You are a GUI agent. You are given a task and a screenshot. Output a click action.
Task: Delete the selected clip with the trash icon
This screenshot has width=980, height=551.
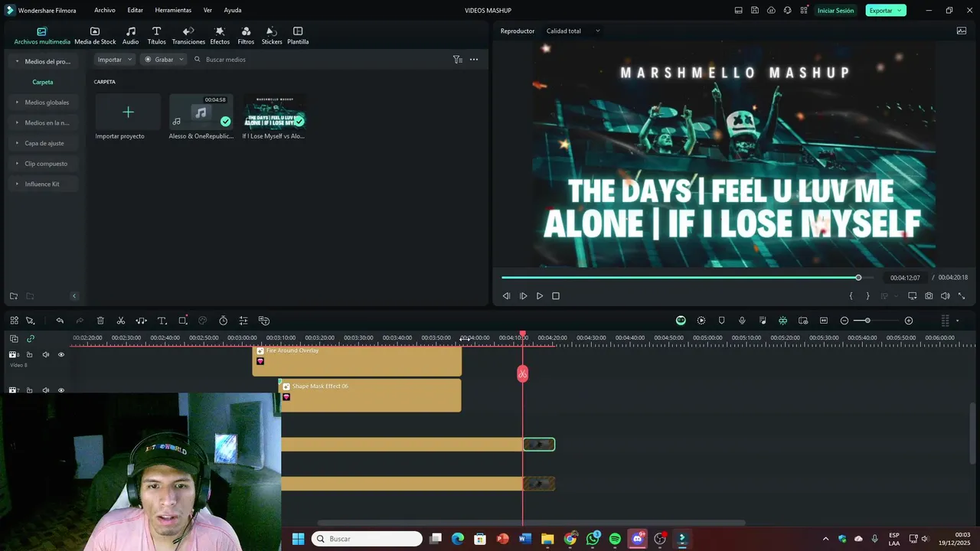point(100,321)
